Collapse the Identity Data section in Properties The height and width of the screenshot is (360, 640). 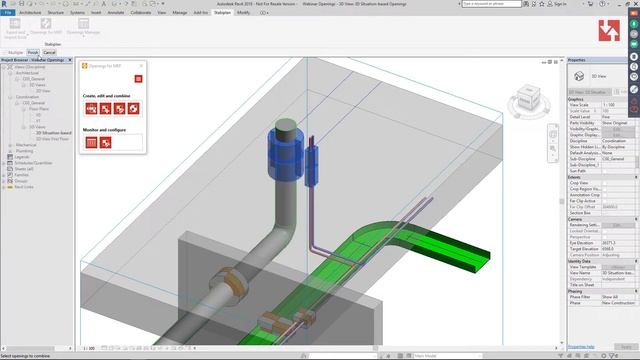click(x=636, y=261)
